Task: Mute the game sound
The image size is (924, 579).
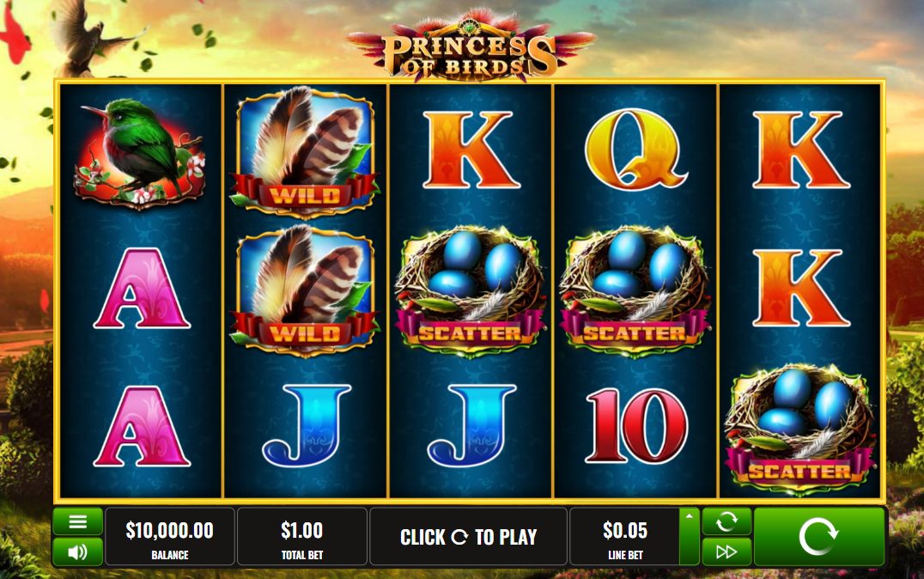Action: pos(78,552)
